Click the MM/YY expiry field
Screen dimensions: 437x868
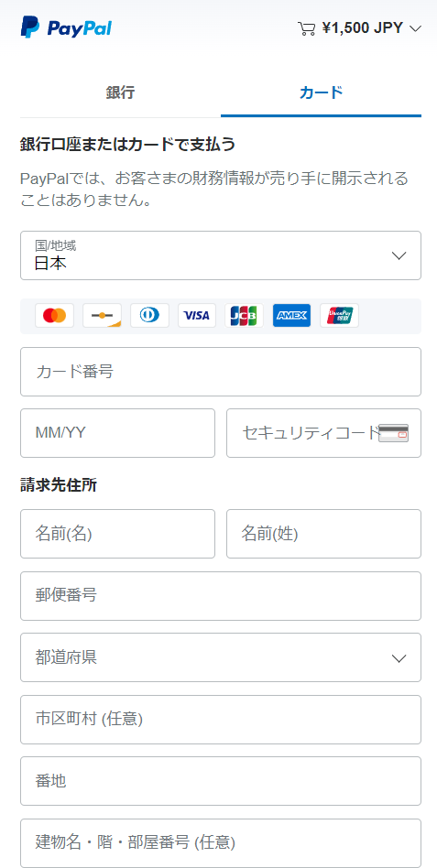[117, 433]
